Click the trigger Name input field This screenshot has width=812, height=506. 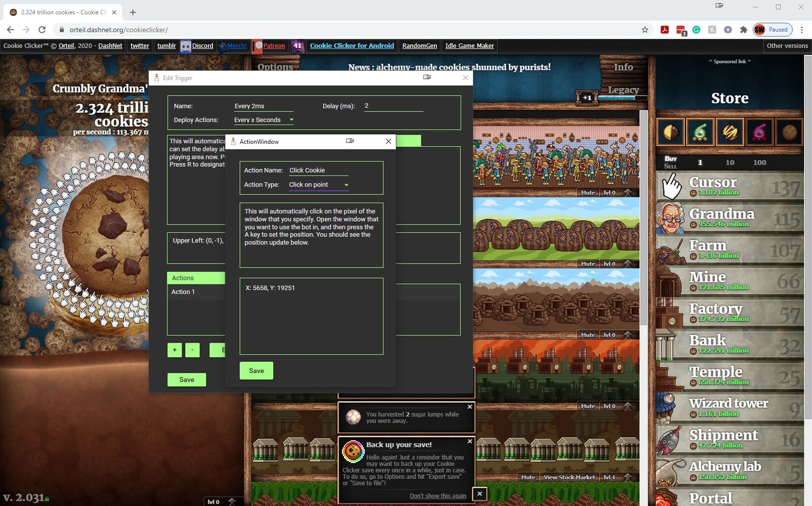263,106
